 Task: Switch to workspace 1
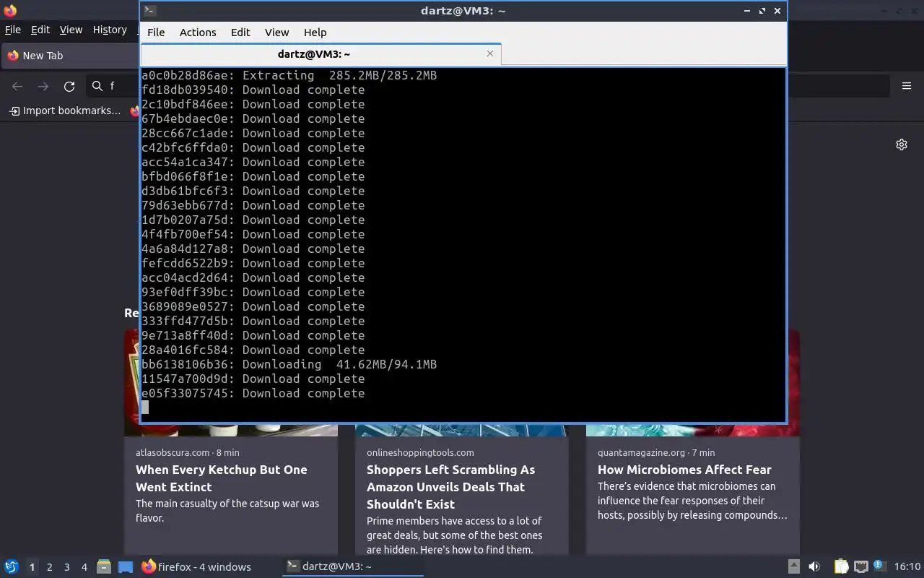(32, 567)
